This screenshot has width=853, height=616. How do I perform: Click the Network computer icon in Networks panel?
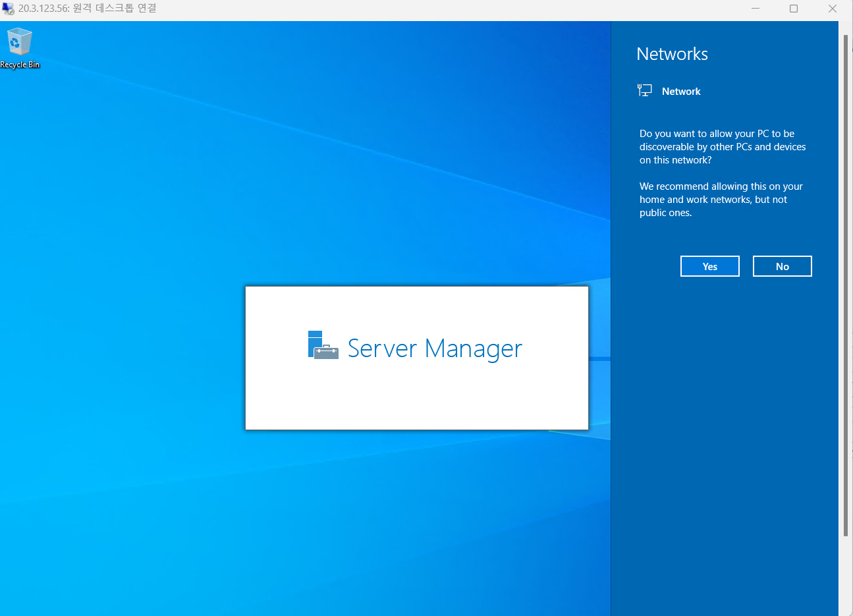click(644, 91)
